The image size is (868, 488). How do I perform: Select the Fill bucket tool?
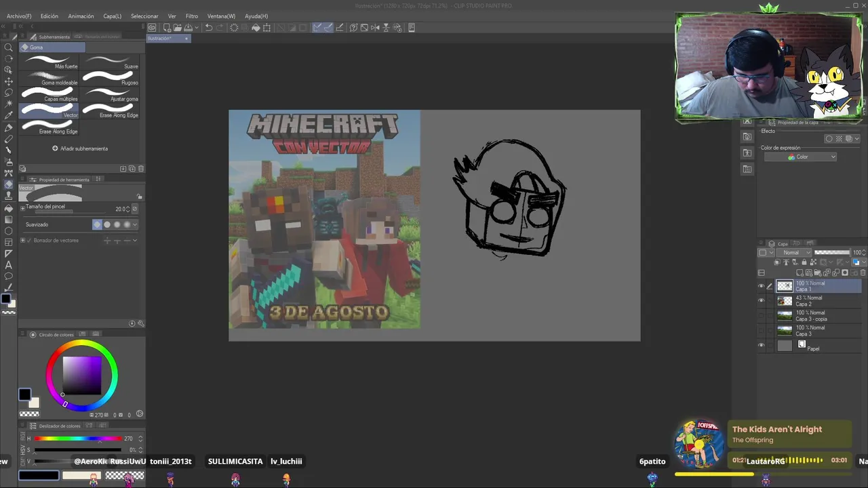[x=8, y=208]
